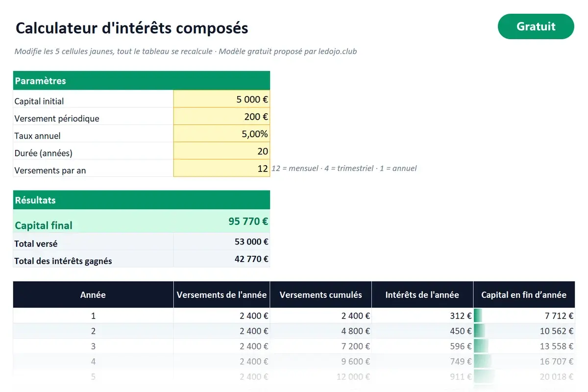
Task: Click the Total des intérêts gagnés label
Action: click(x=63, y=261)
